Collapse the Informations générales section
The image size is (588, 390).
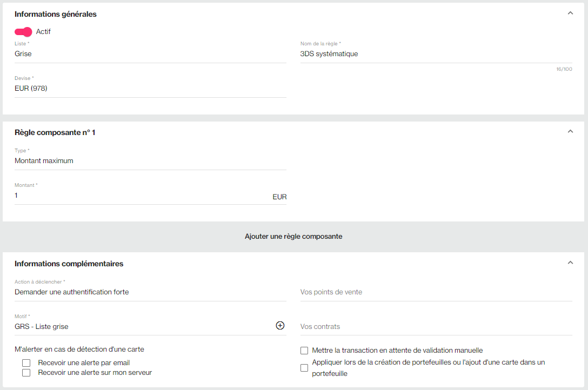570,14
